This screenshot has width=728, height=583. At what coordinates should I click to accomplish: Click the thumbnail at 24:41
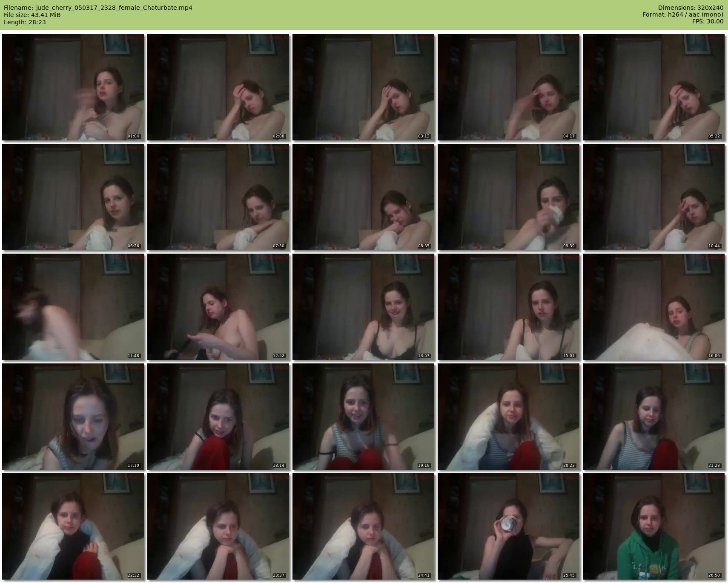pyautogui.click(x=363, y=526)
